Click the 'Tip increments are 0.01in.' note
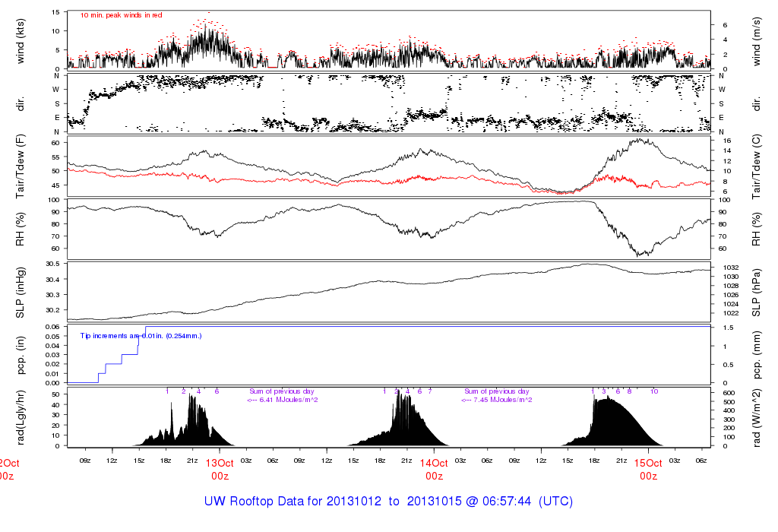This screenshot has height=532, width=778. (141, 336)
